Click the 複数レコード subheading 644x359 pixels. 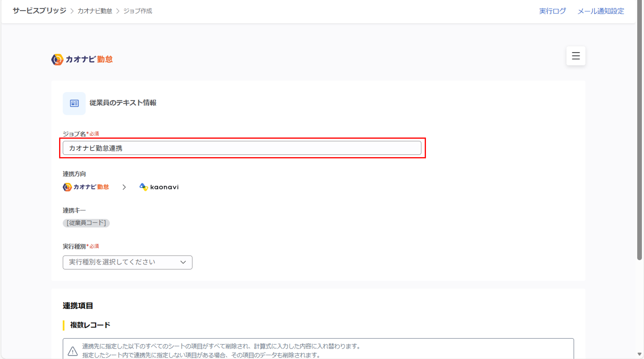pos(90,325)
